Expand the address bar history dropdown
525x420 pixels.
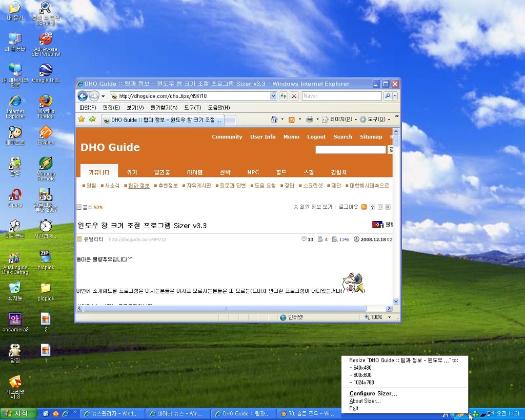[273, 96]
